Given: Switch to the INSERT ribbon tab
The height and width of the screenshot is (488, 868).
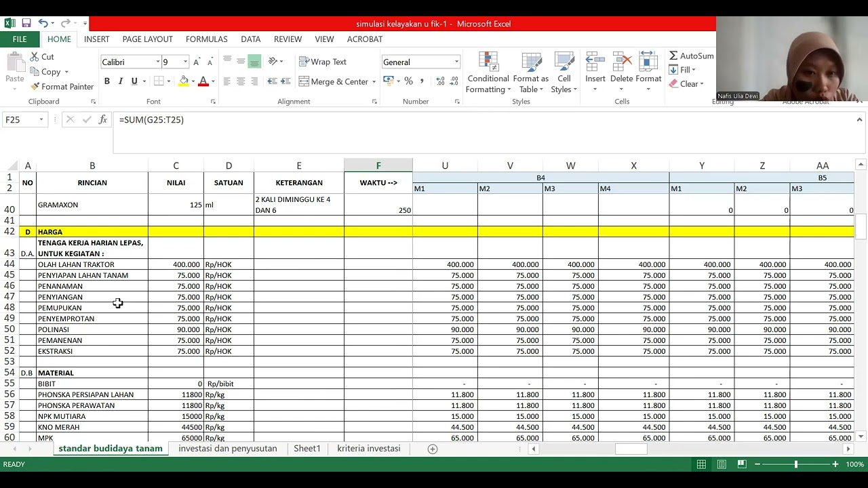Looking at the screenshot, I should pos(97,39).
